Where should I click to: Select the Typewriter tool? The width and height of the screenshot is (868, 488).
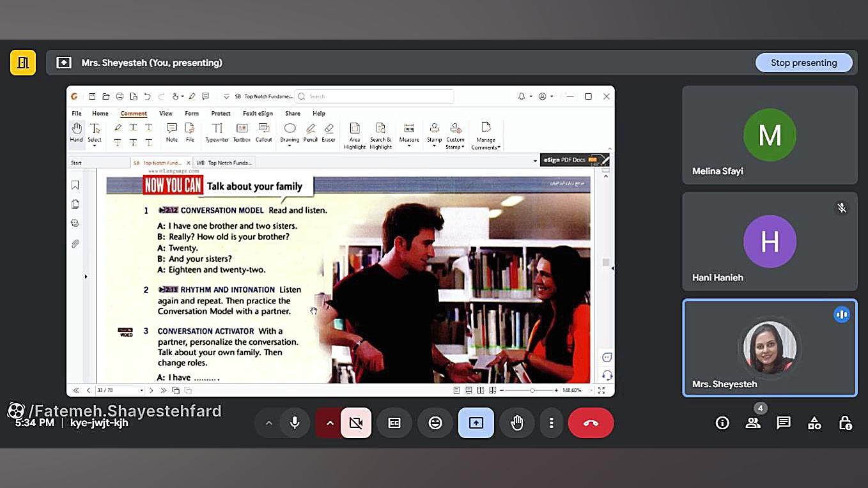[217, 132]
